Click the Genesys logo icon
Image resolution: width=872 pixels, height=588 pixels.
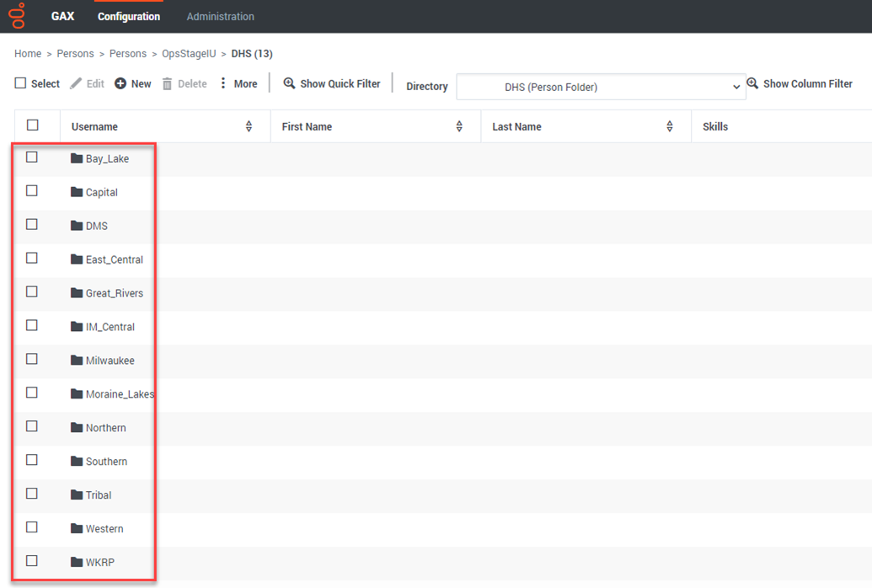pos(19,16)
